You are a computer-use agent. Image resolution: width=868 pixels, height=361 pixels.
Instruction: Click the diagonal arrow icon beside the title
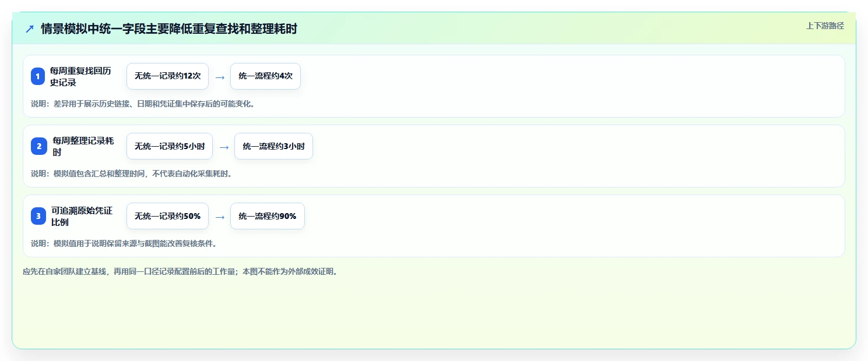coord(30,29)
